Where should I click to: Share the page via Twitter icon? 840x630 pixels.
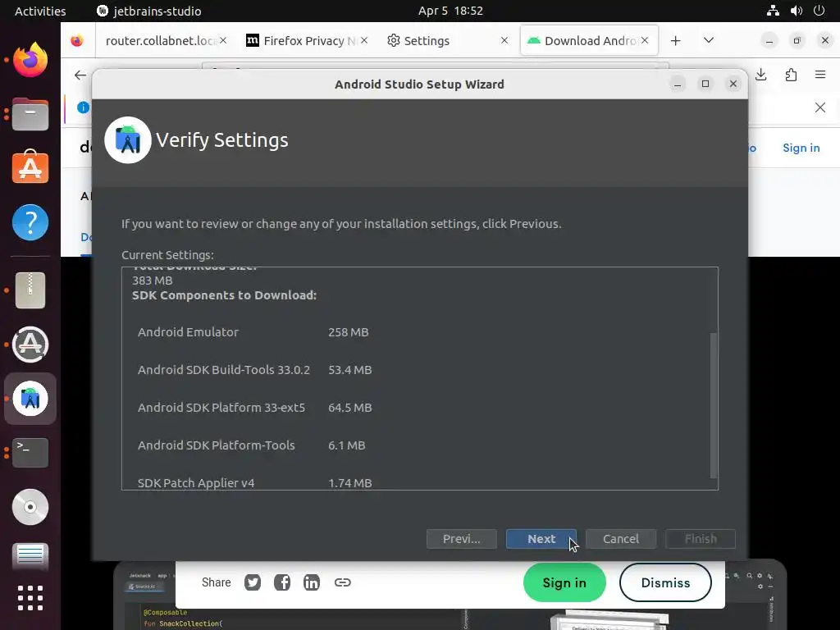pyautogui.click(x=253, y=582)
